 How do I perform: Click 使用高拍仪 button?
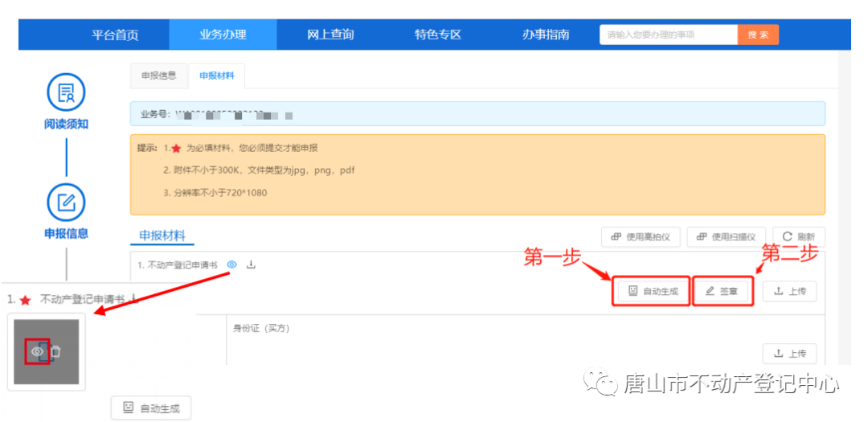[x=641, y=237]
